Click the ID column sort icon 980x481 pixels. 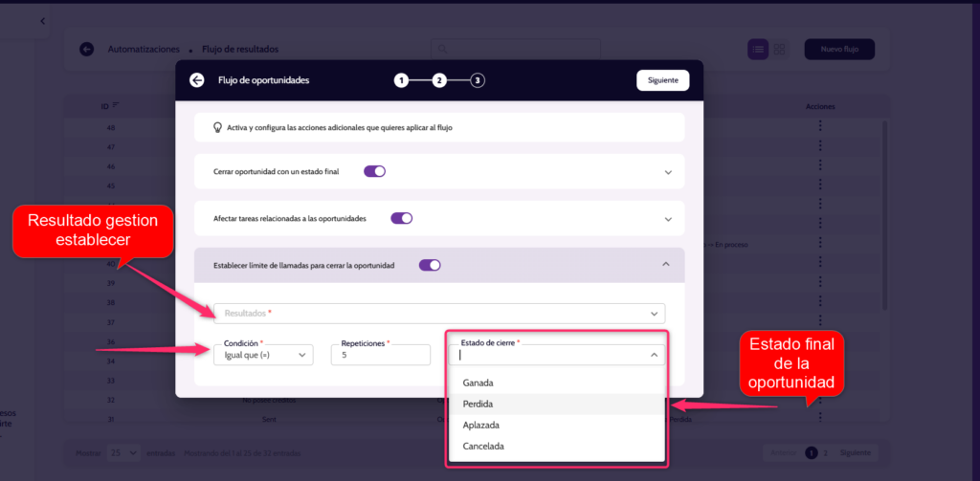[x=116, y=105]
